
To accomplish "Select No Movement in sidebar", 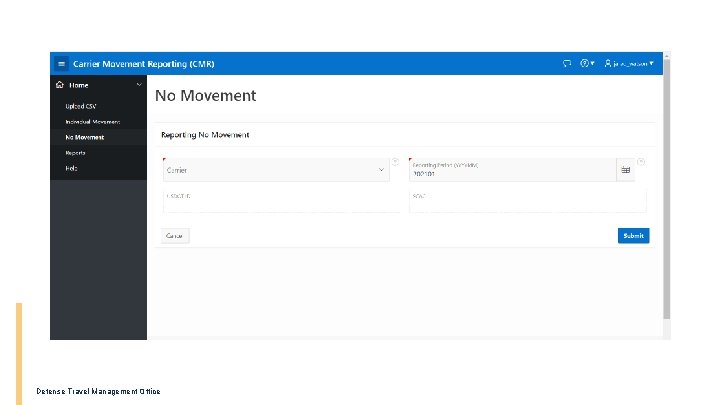I will [84, 137].
